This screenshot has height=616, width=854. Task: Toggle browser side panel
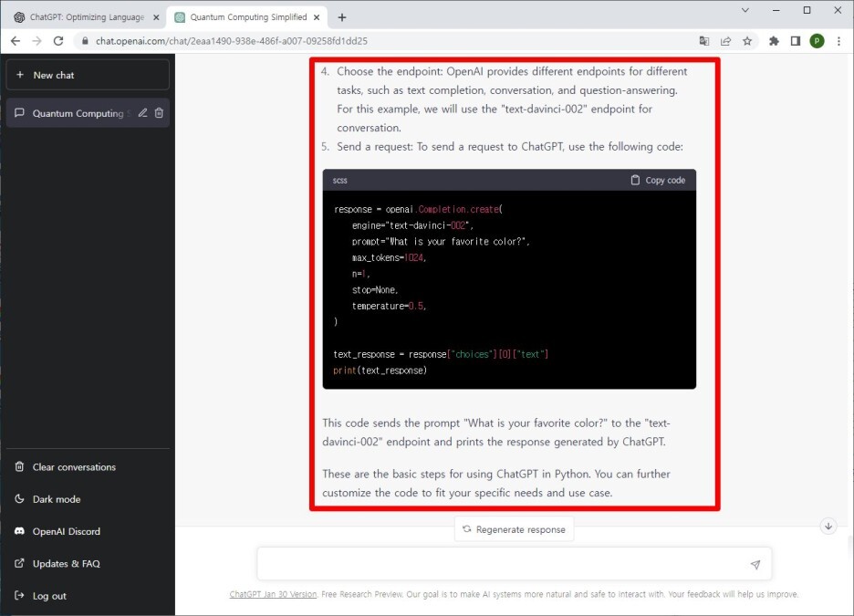(x=796, y=41)
